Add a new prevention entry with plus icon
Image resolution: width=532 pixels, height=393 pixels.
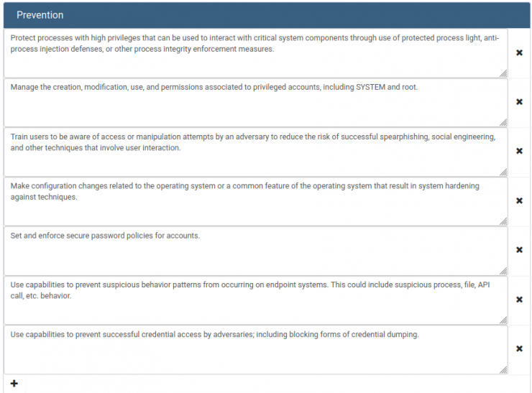coord(14,384)
